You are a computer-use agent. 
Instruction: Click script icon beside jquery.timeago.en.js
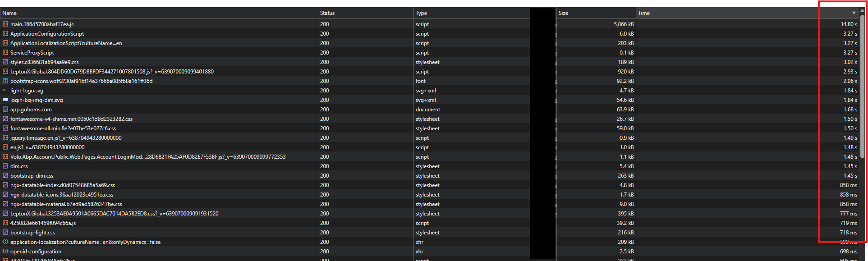5,137
